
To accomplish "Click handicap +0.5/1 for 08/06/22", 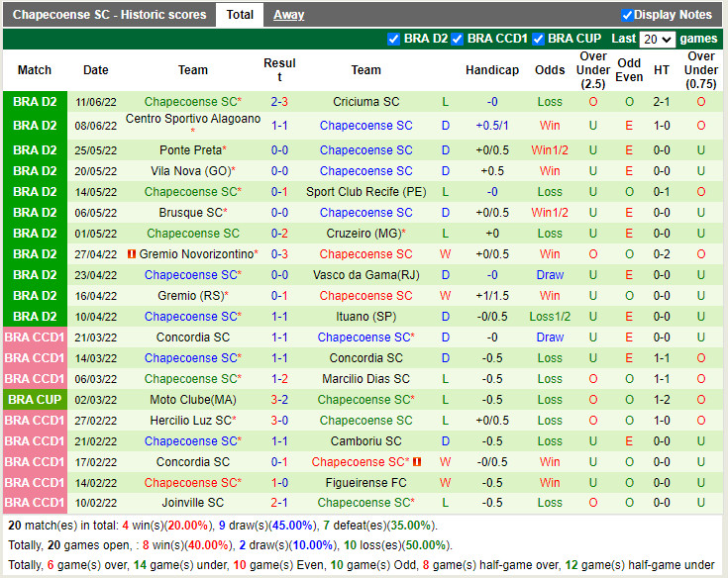I will [492, 126].
